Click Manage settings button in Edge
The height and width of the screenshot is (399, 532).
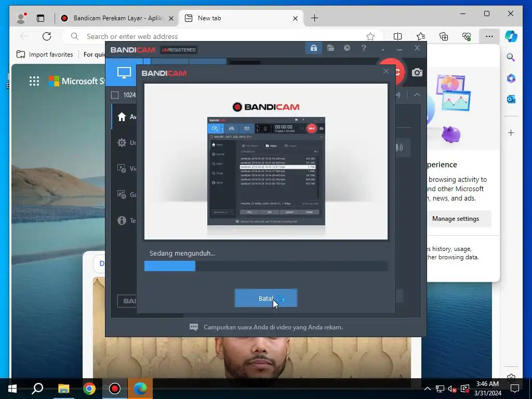pos(456,219)
